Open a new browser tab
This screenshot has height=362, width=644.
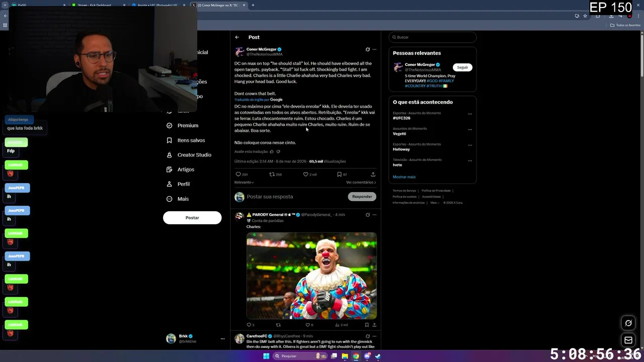(x=253, y=5)
